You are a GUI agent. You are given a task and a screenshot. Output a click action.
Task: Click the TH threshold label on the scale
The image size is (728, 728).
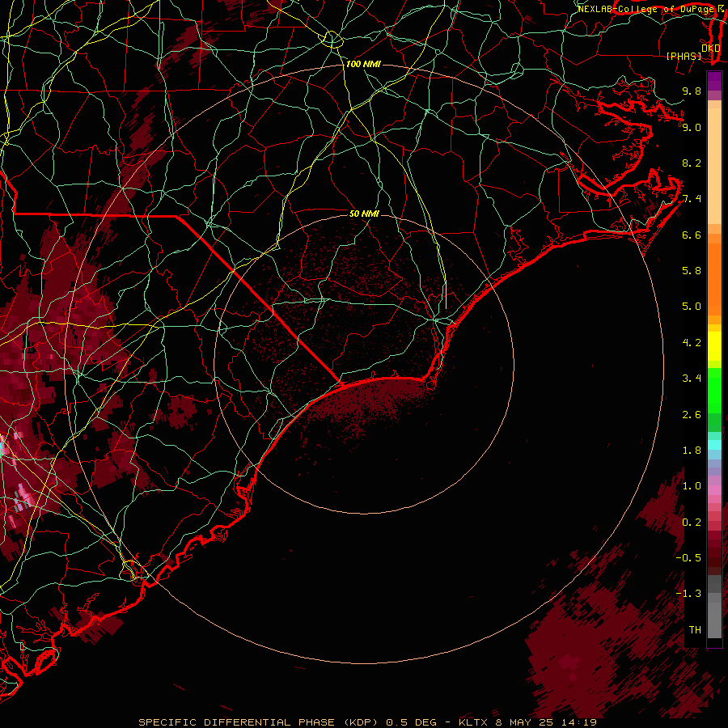pos(695,630)
